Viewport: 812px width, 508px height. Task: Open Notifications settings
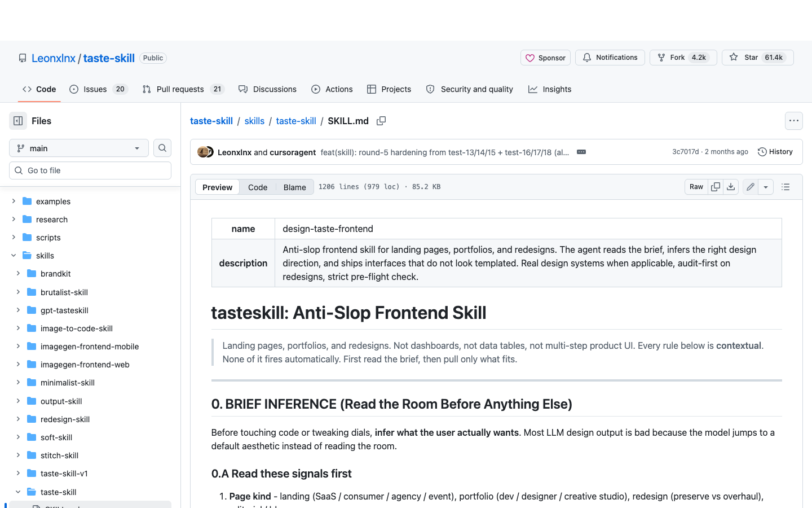tap(610, 58)
